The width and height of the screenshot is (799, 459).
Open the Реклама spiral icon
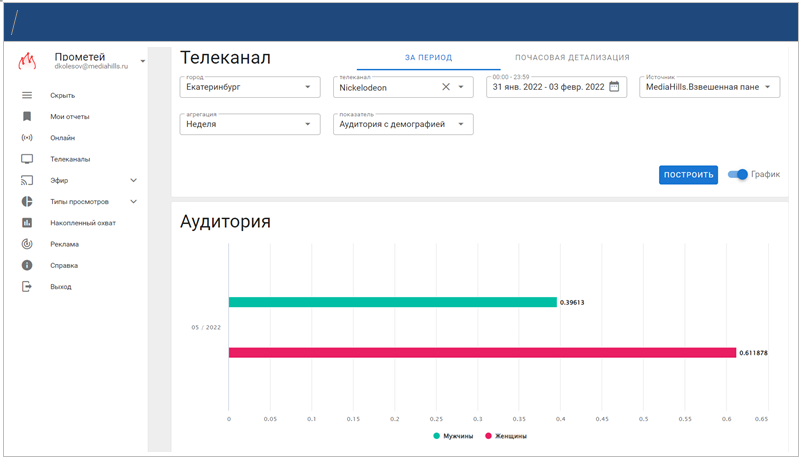pyautogui.click(x=27, y=244)
